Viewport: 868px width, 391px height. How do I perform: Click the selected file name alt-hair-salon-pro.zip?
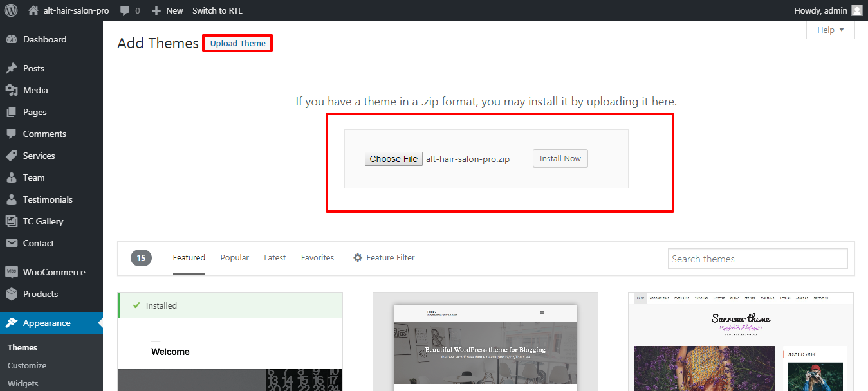pos(468,159)
